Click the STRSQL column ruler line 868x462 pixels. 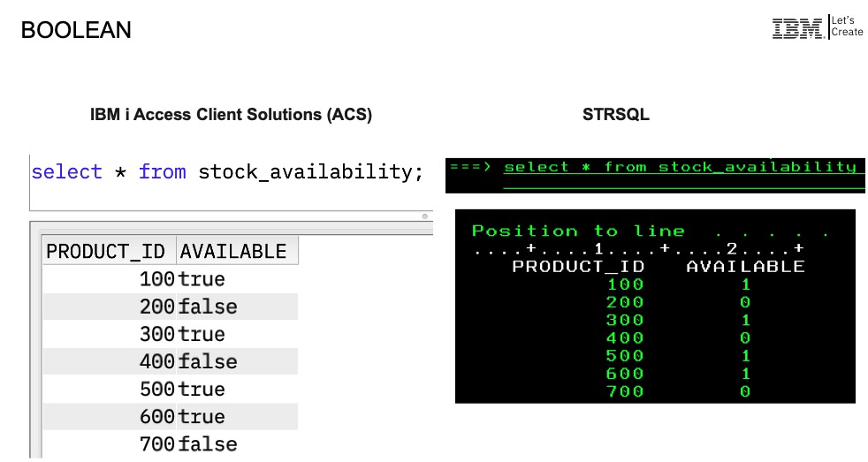[x=639, y=249]
